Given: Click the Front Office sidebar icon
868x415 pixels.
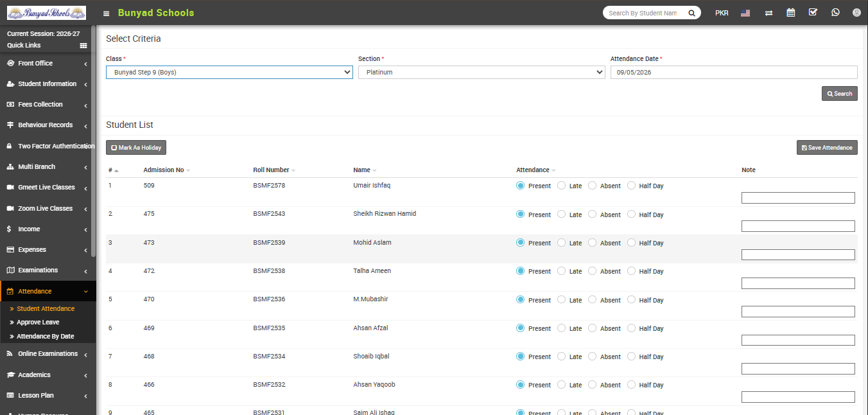Looking at the screenshot, I should pos(10,63).
